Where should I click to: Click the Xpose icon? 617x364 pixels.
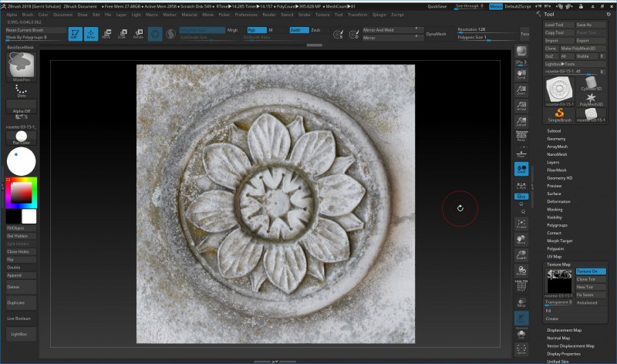[521, 349]
